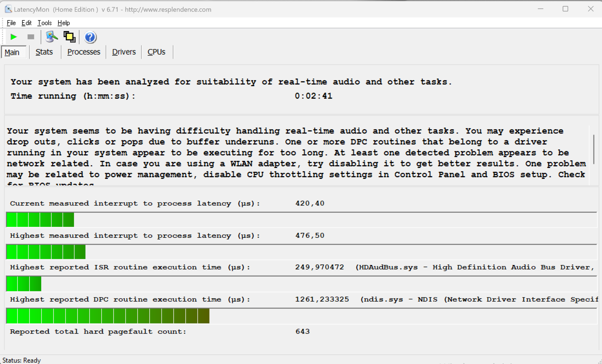Maximize the LatencyMon window
This screenshot has height=364, width=602.
click(565, 9)
